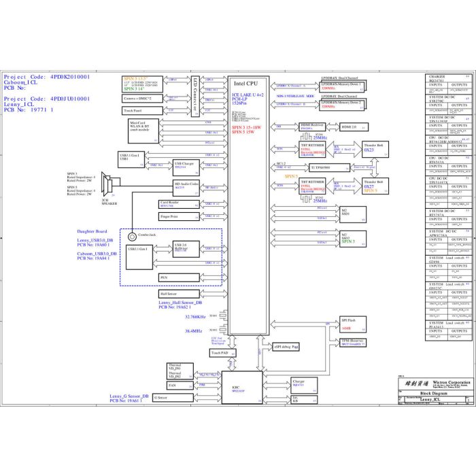The height and width of the screenshot is (476, 476).
Task: Select Project Code 4PD0K2010001 text
Action: (x=47, y=77)
